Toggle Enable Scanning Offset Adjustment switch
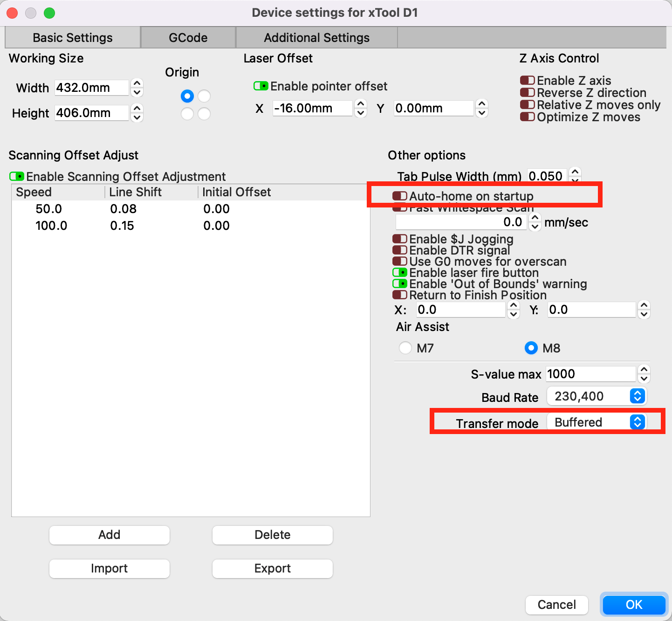The image size is (672, 621). [17, 177]
